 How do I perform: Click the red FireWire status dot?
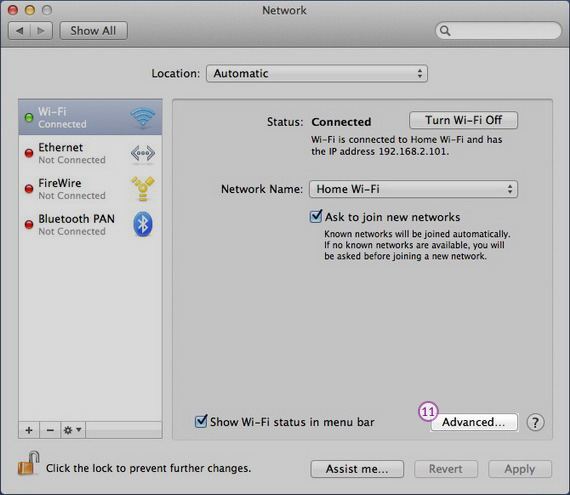(x=29, y=189)
